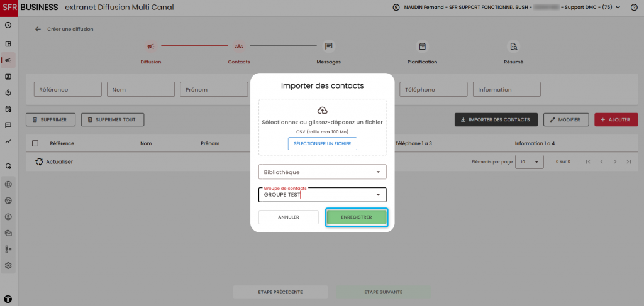Open the trend chart statistics icon in sidebar
Viewport: 644px width, 306px height.
point(8,141)
